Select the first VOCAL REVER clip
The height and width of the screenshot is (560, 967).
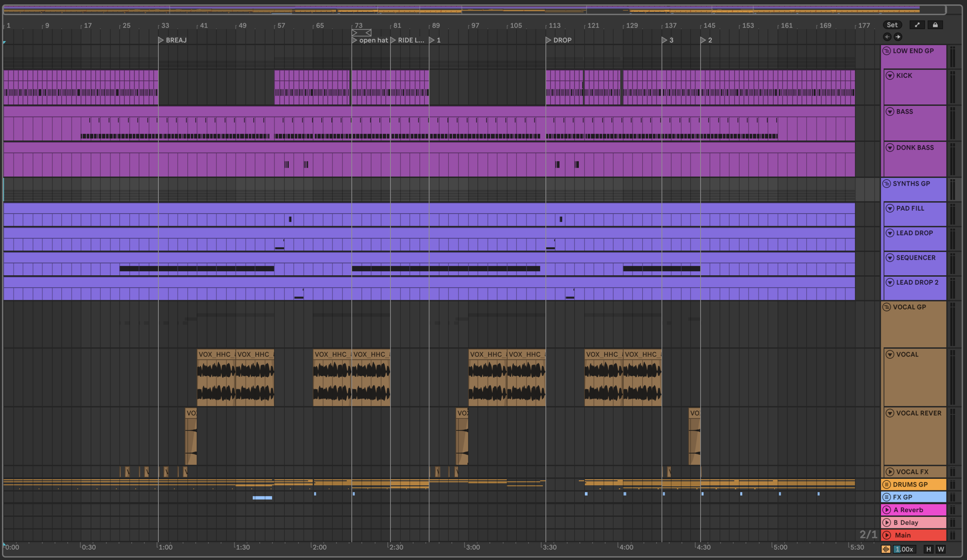pos(191,437)
